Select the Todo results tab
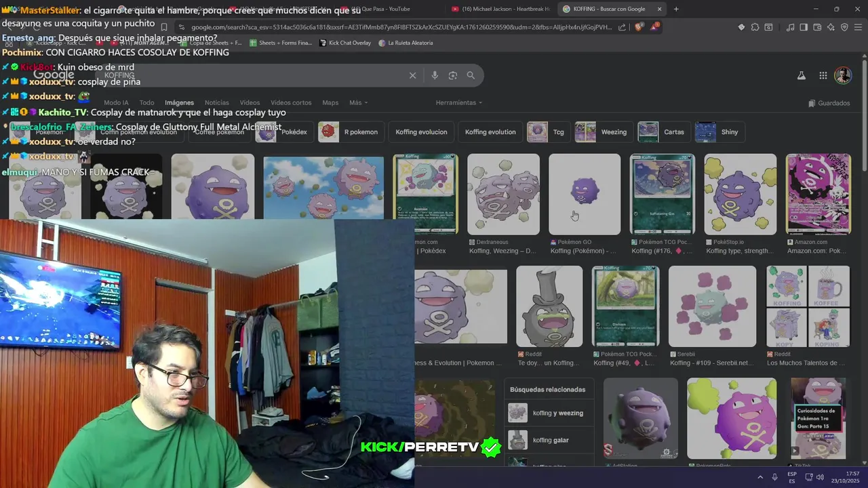This screenshot has width=868, height=488. click(x=146, y=103)
